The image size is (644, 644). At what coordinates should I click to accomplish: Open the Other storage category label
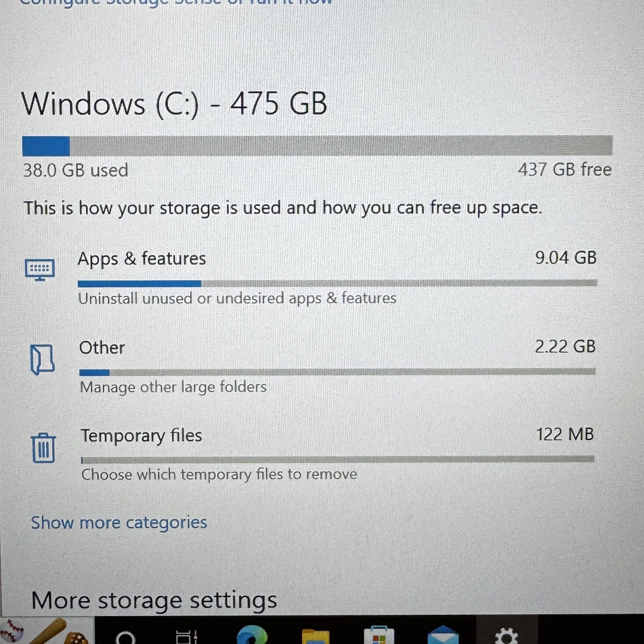(102, 348)
